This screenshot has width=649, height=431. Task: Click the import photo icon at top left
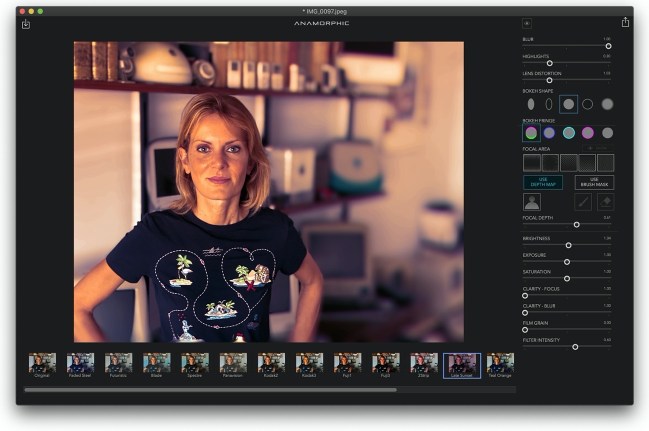(26, 24)
